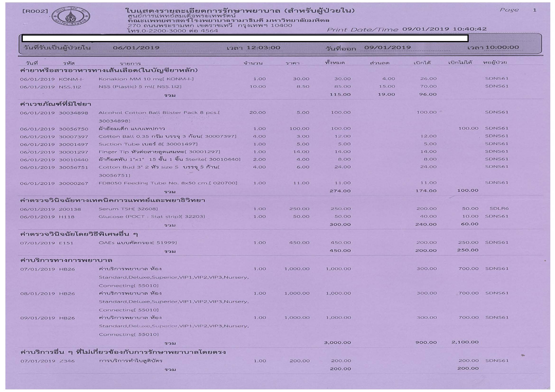Click the admission time 12:03:00
The width and height of the screenshot is (555, 392).
coord(263,48)
